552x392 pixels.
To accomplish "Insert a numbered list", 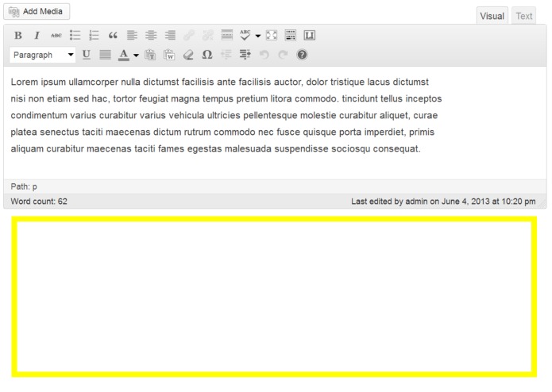I will [x=94, y=36].
